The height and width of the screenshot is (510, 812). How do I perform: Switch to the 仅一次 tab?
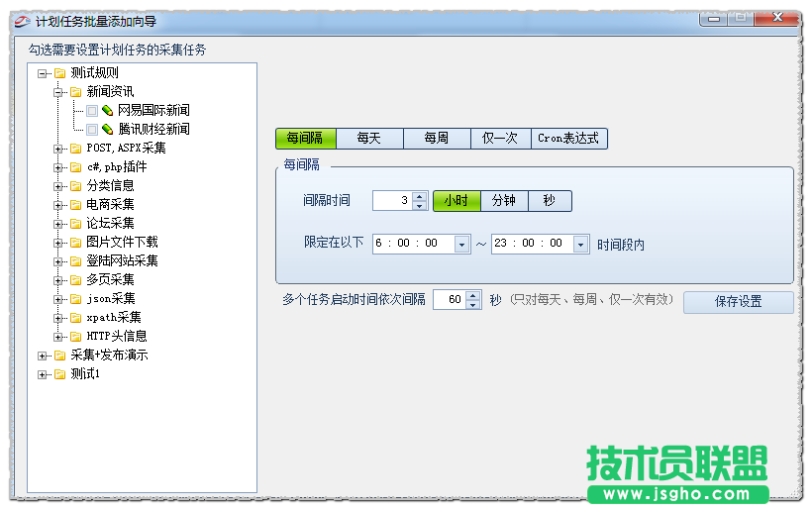[x=500, y=139]
